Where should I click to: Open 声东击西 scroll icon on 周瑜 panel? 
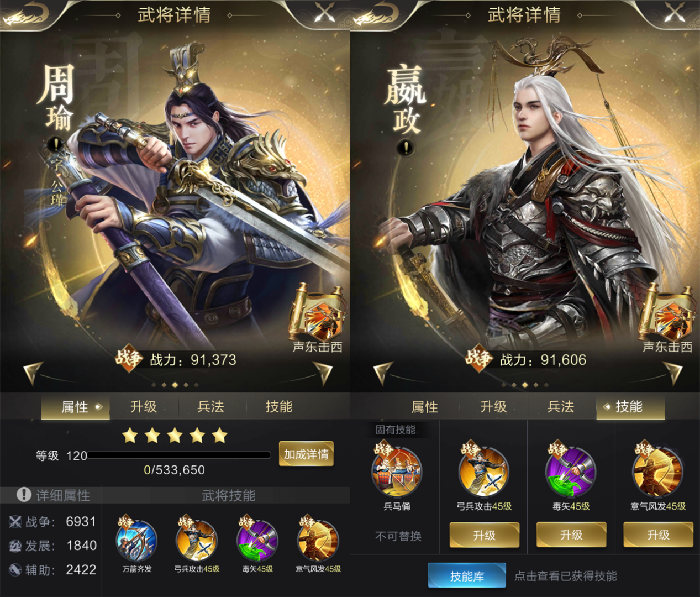pyautogui.click(x=318, y=312)
